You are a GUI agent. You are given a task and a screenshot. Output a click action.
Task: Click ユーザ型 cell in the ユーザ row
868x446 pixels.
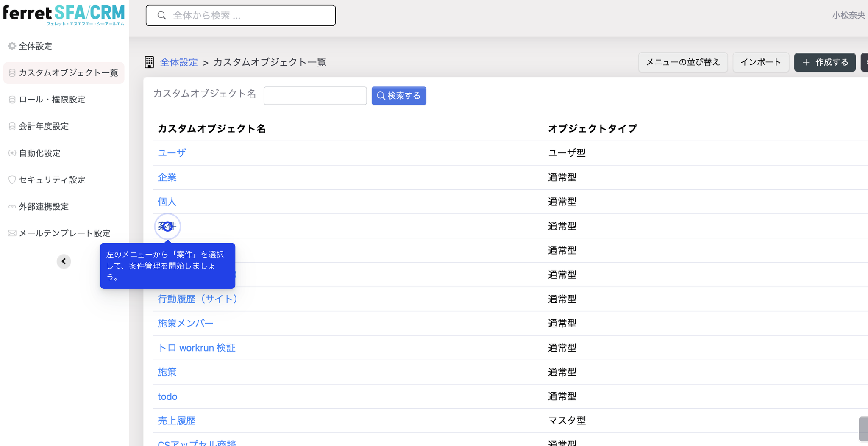pos(567,153)
